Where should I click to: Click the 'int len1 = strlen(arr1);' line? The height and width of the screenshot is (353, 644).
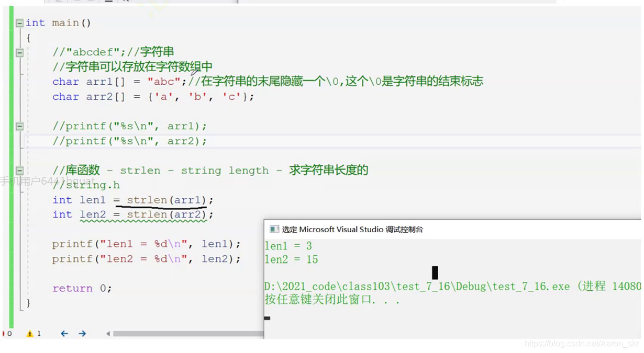point(133,200)
